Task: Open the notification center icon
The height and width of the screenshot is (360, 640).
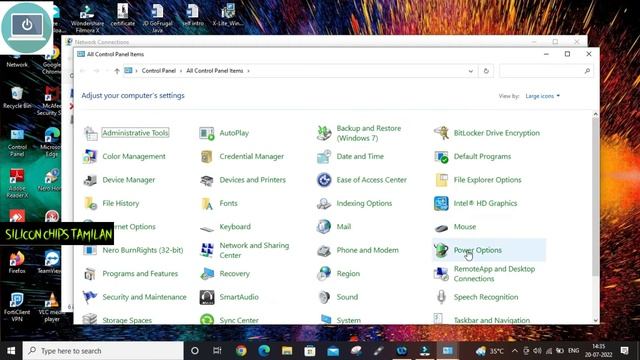Action: [x=624, y=351]
